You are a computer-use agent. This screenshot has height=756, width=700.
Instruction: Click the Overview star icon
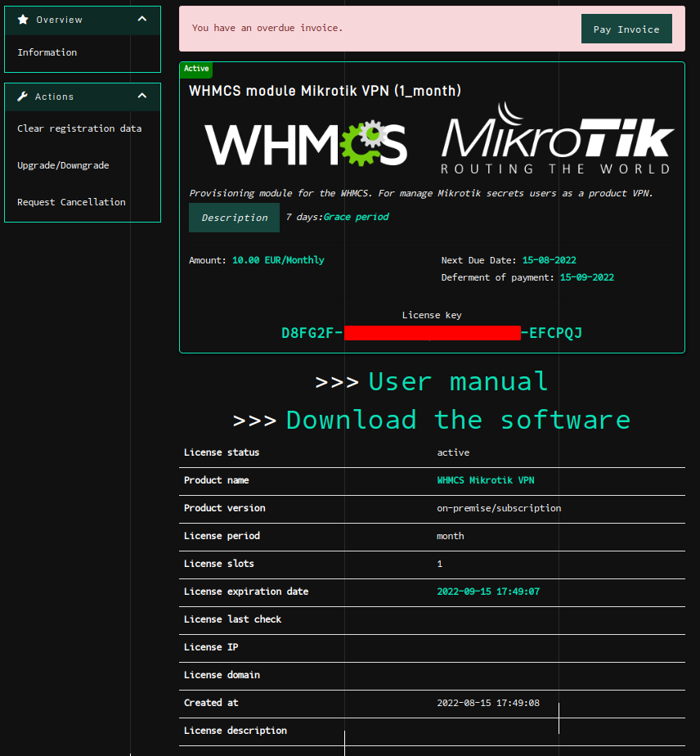[23, 20]
